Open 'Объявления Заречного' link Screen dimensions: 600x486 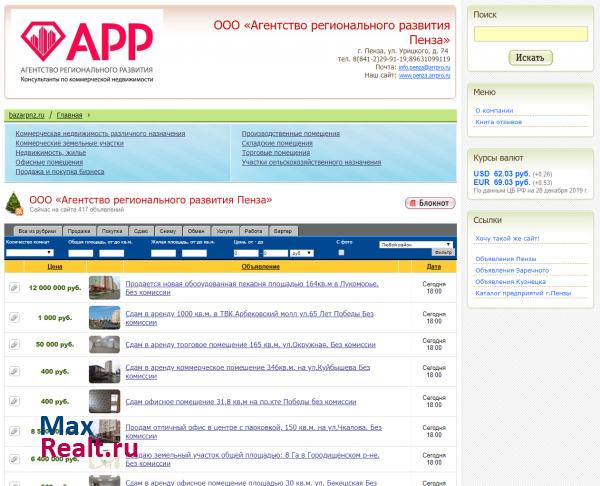(x=512, y=271)
